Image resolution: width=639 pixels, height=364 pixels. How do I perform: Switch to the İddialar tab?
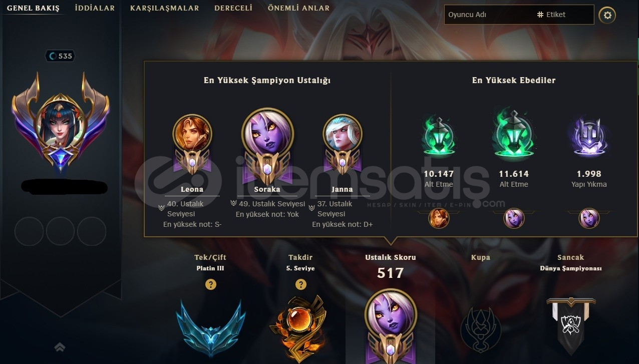(95, 8)
